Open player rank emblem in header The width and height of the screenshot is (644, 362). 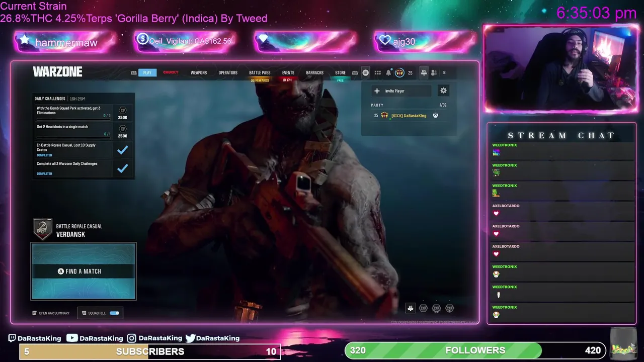point(399,73)
